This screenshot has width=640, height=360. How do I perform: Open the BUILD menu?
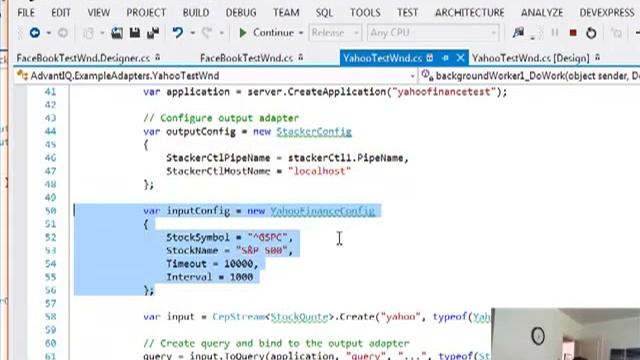pyautogui.click(x=196, y=13)
